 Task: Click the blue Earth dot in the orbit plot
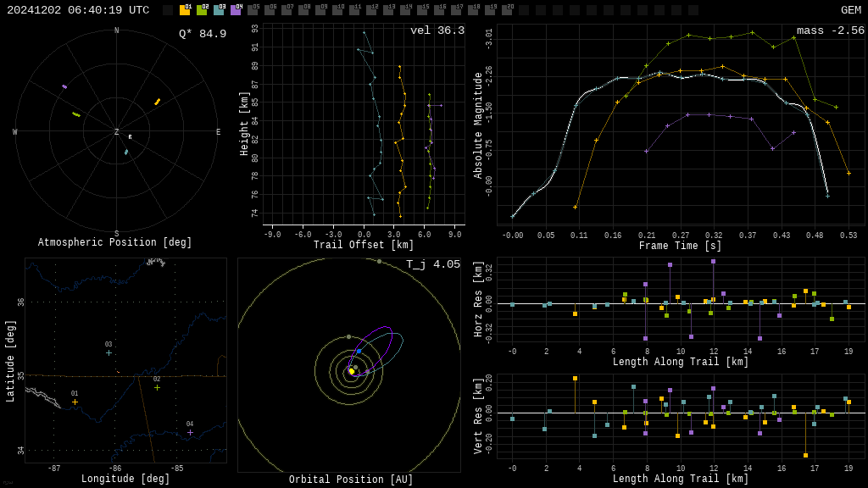pos(359,352)
